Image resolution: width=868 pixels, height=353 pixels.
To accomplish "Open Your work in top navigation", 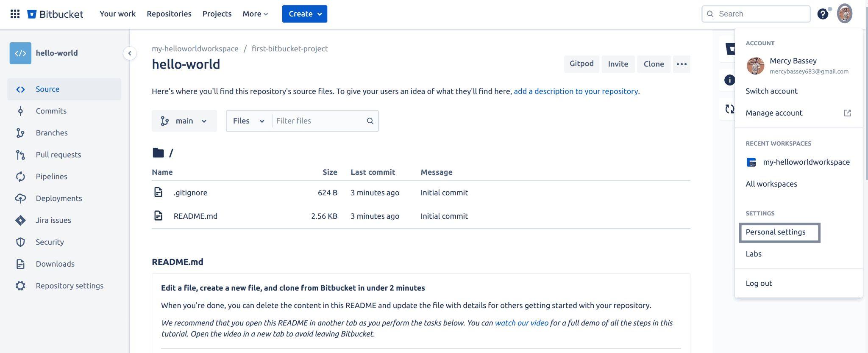I will (x=117, y=14).
